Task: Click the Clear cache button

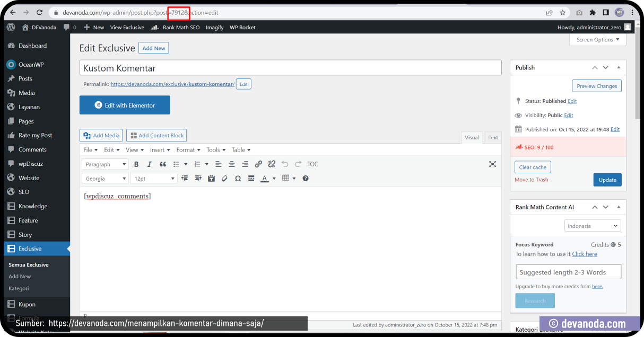Action: (x=533, y=167)
